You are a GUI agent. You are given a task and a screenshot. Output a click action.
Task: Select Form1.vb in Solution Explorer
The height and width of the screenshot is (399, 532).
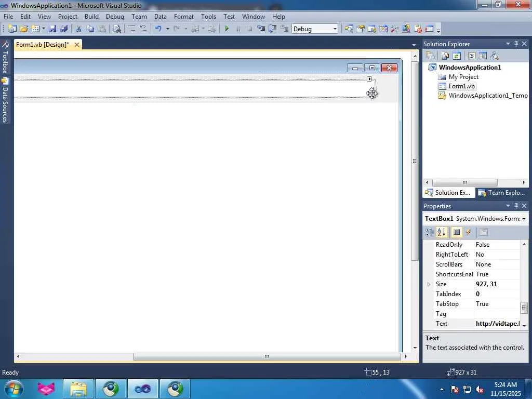461,86
